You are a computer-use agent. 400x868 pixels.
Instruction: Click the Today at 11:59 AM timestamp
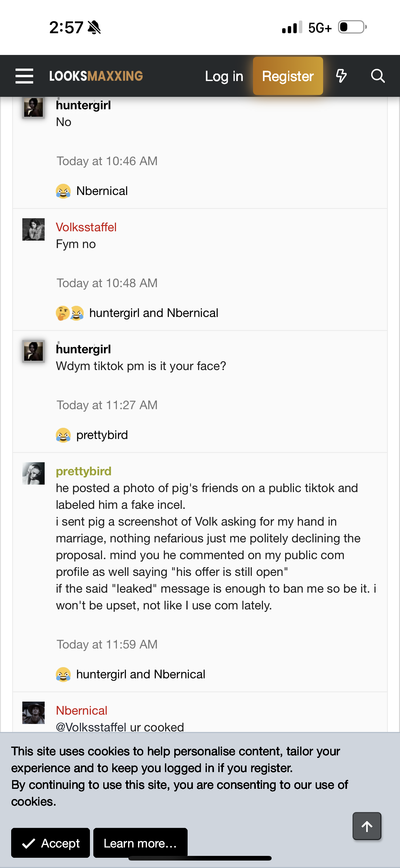(107, 644)
